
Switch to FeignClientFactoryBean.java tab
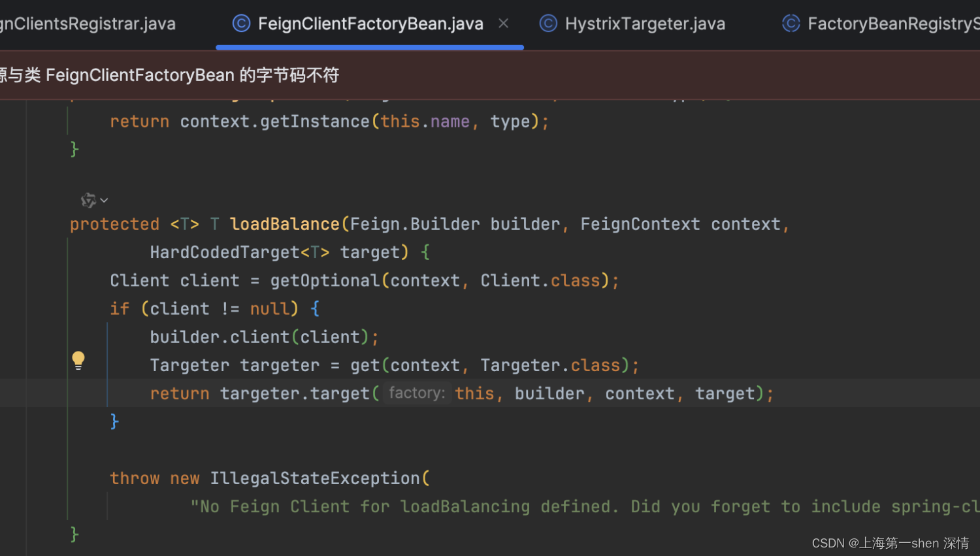(x=370, y=24)
